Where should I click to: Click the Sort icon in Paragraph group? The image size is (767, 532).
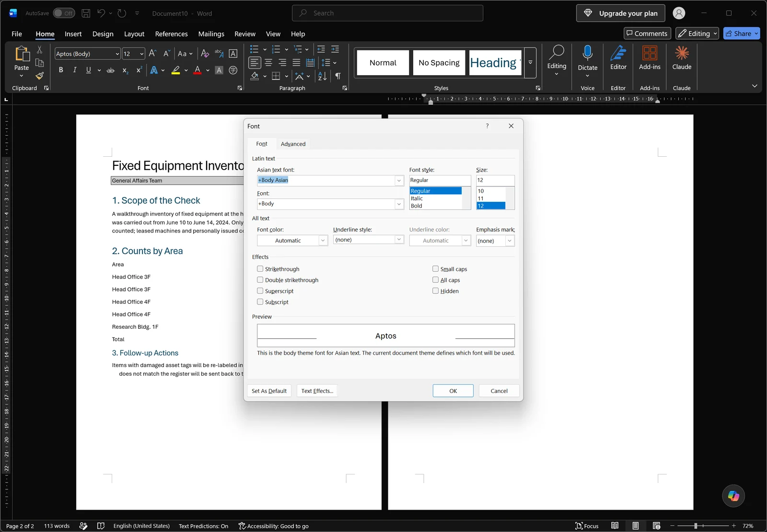(x=323, y=76)
